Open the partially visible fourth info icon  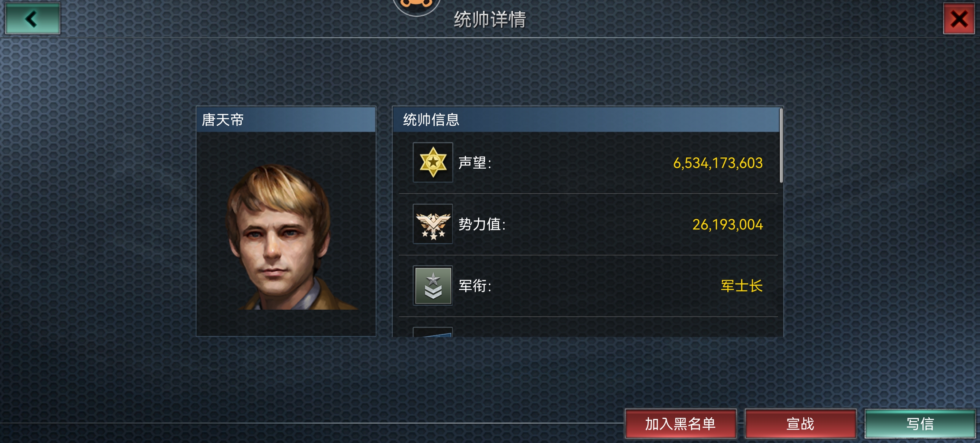[433, 332]
